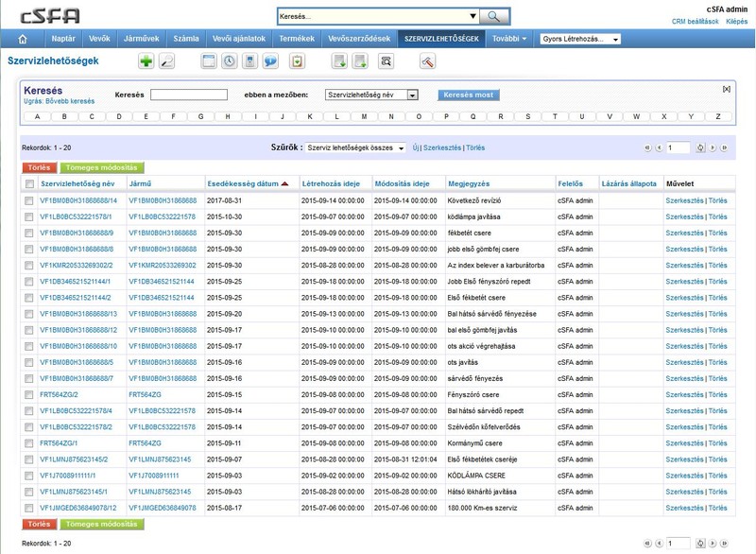Click Tömeges módosítás above the table
The image size is (756, 554).
102,167
